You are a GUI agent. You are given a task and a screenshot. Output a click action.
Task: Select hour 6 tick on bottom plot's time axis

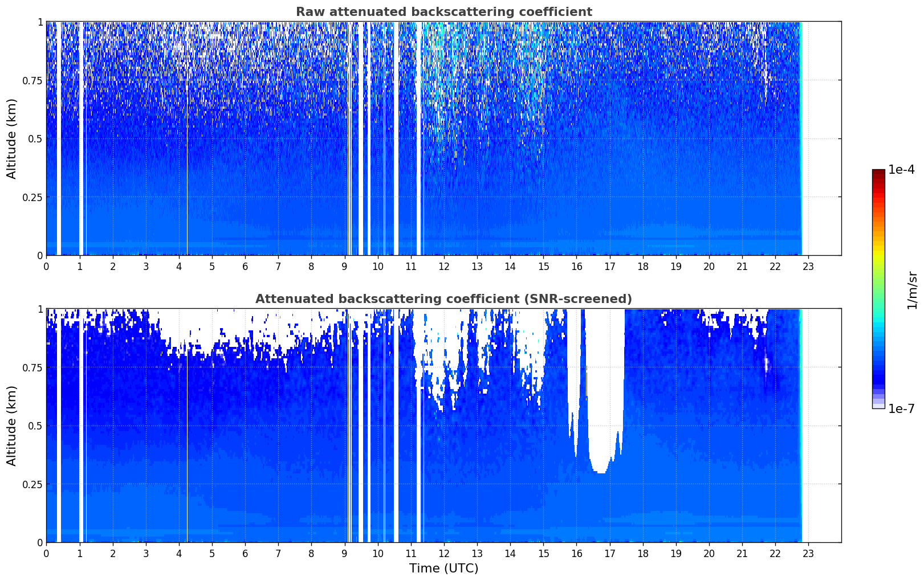(x=245, y=553)
